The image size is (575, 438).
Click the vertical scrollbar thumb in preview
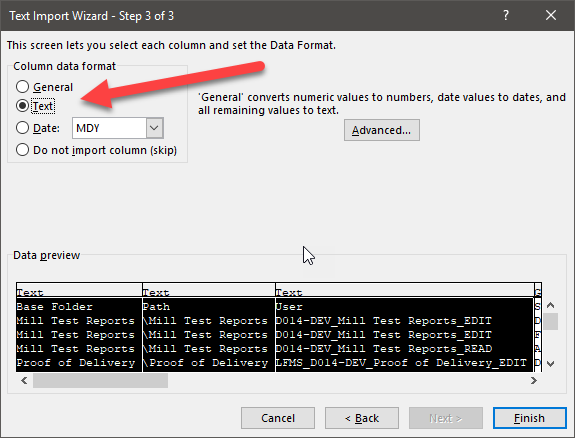550,321
